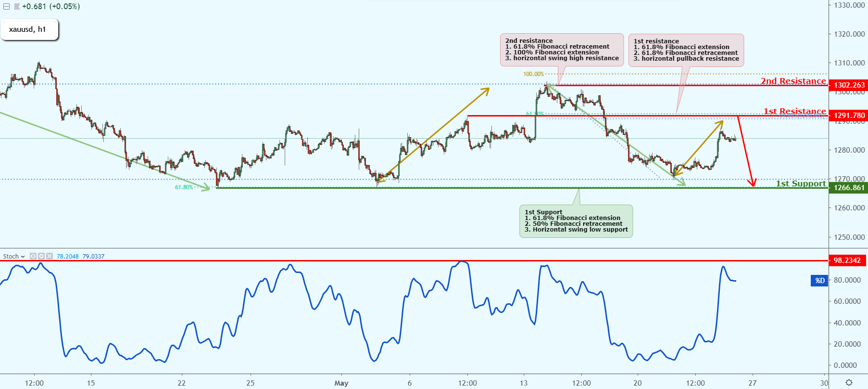Select the 1st resistance note callout
This screenshot has height=389, width=868.
[686, 50]
